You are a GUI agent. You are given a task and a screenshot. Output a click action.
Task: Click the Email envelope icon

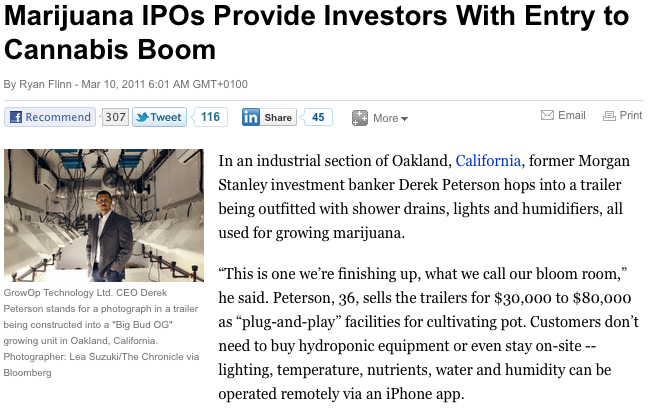(547, 115)
